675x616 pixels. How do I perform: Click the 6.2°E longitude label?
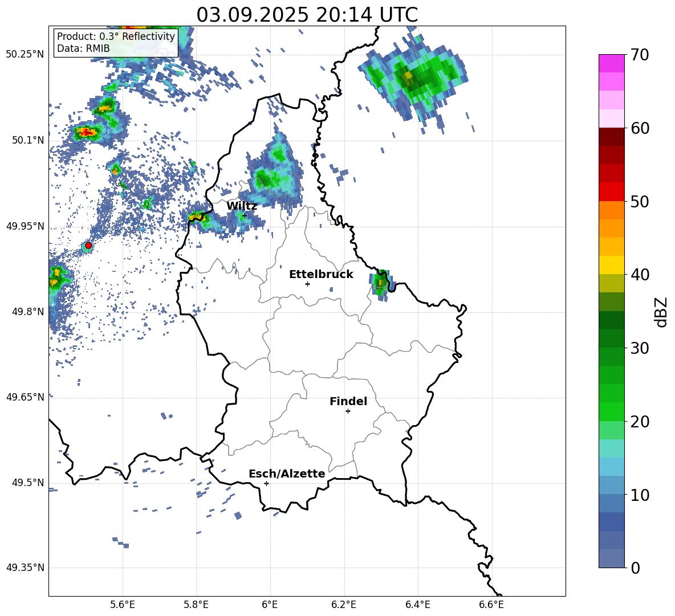[344, 605]
